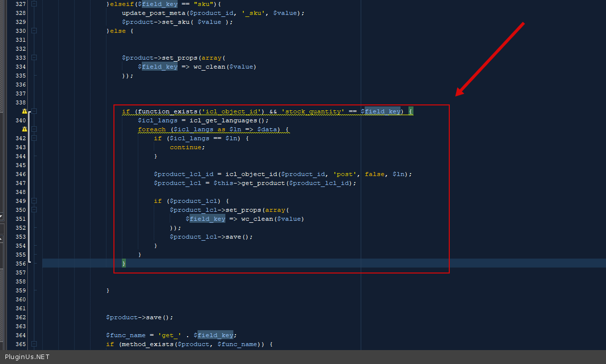Collapse the fold on the function_exists if line
The height and width of the screenshot is (364, 606).
34,111
